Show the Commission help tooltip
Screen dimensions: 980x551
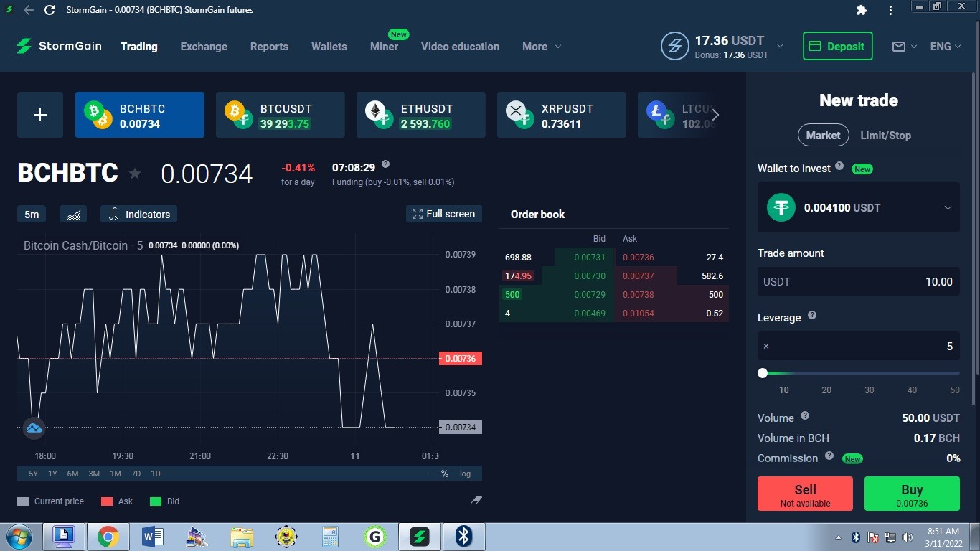[x=829, y=456]
